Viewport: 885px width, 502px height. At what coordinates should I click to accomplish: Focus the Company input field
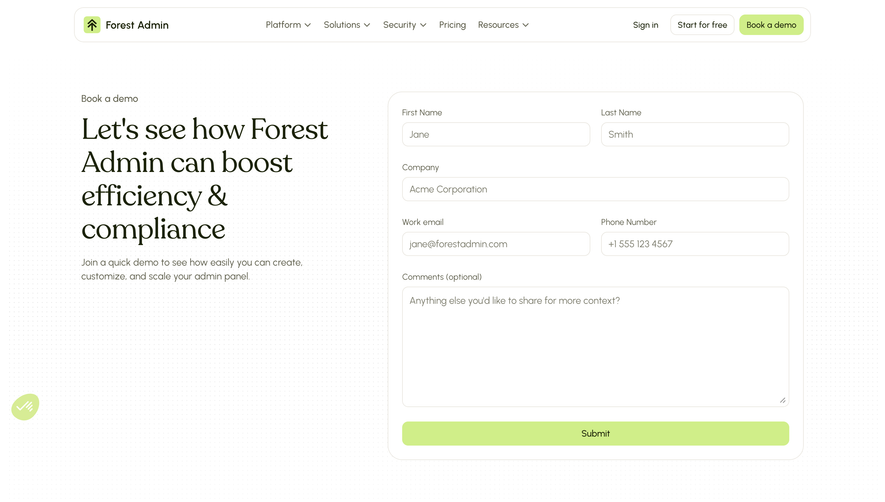point(595,189)
